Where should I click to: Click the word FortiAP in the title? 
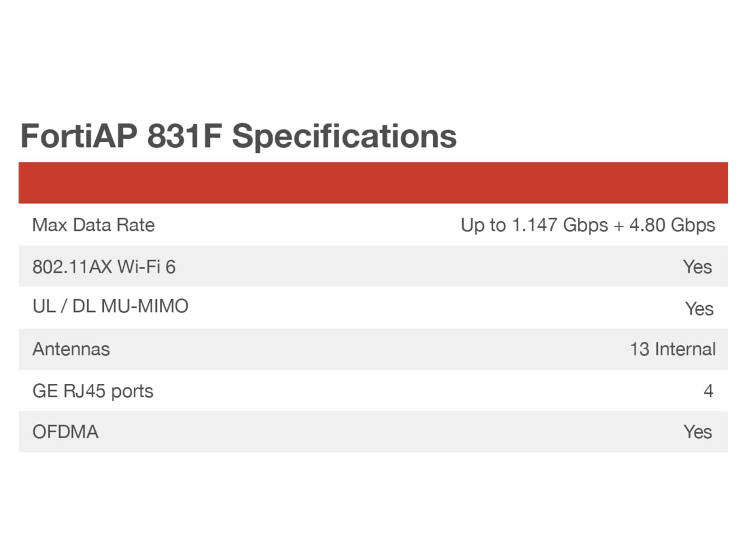click(x=79, y=136)
